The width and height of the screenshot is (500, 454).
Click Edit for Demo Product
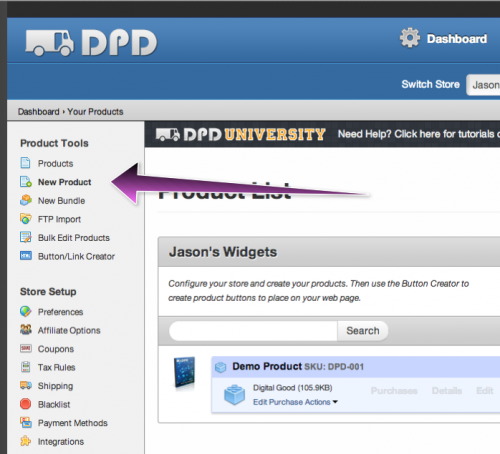(x=485, y=391)
